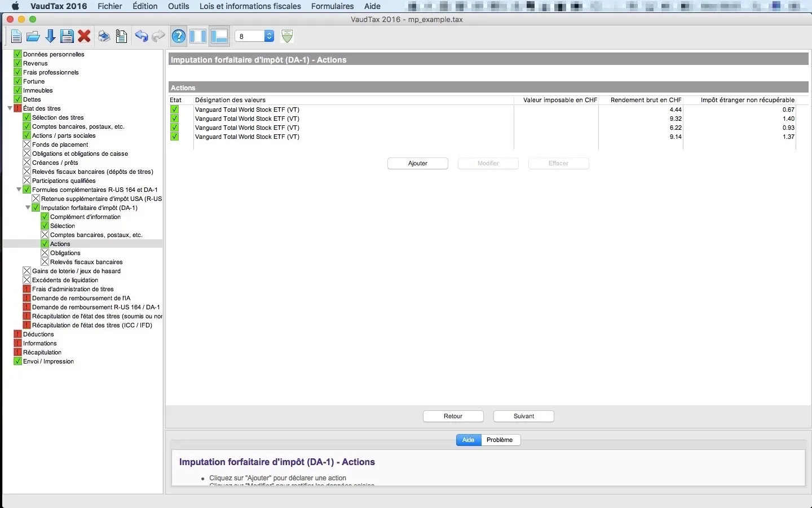Click the blue down-arrow import icon
812x508 pixels.
coord(50,37)
